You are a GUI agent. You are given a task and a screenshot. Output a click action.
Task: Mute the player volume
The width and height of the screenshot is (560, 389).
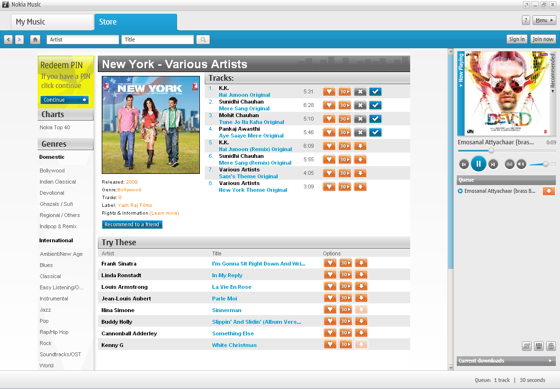click(521, 164)
